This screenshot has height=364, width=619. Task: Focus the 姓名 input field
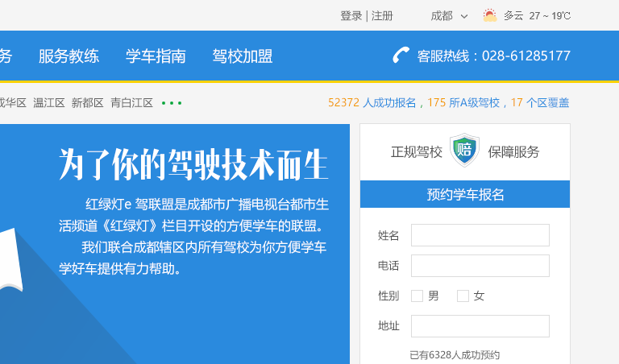coord(480,235)
